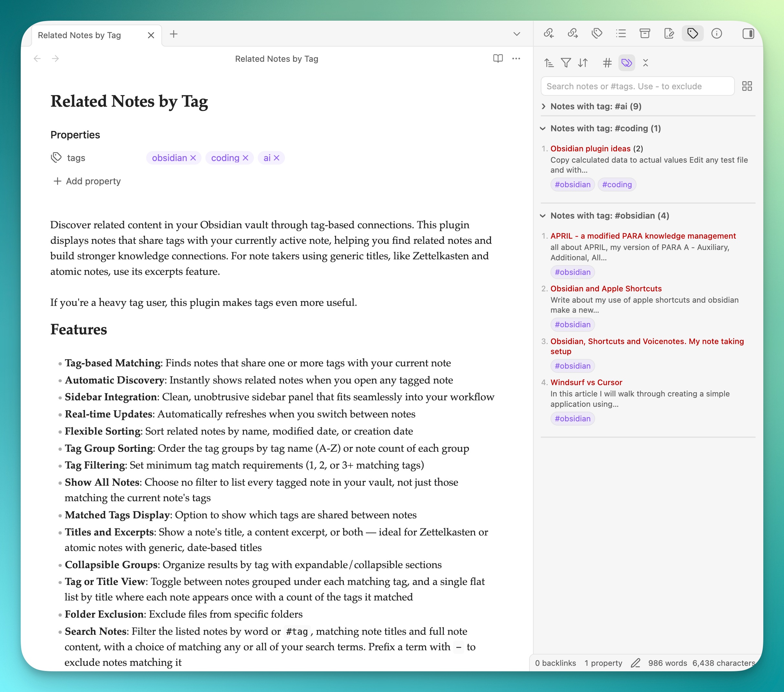Image resolution: width=784 pixels, height=692 pixels.
Task: Click #obsidian pill under APRIL note
Action: point(573,272)
